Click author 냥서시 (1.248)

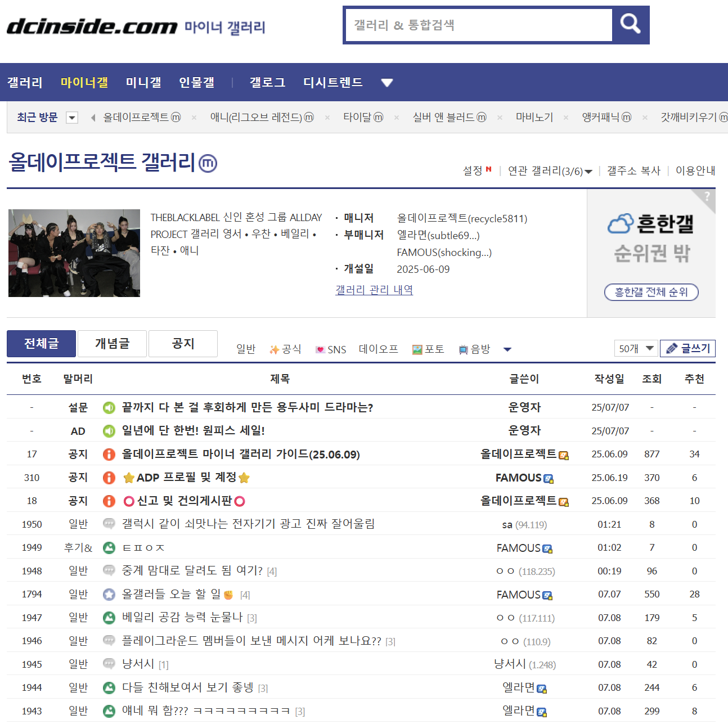(x=525, y=664)
